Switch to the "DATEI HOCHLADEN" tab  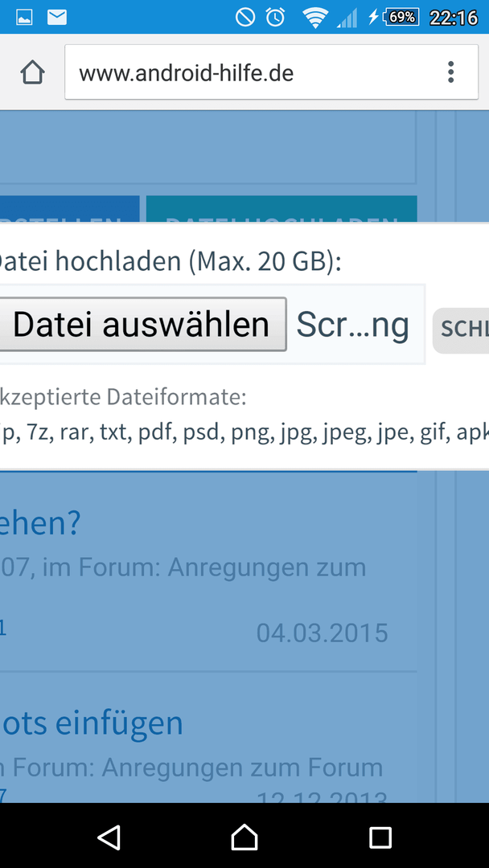(x=281, y=211)
